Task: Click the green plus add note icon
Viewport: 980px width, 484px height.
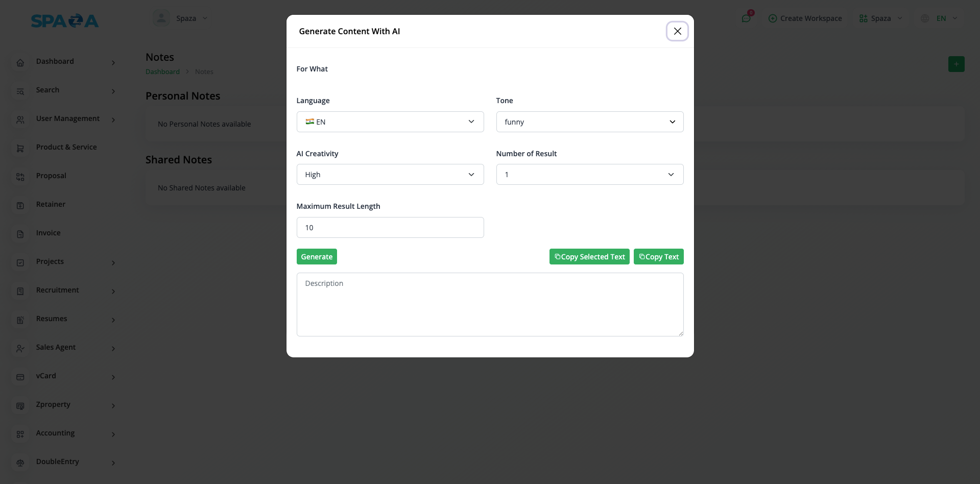Action: click(x=956, y=64)
